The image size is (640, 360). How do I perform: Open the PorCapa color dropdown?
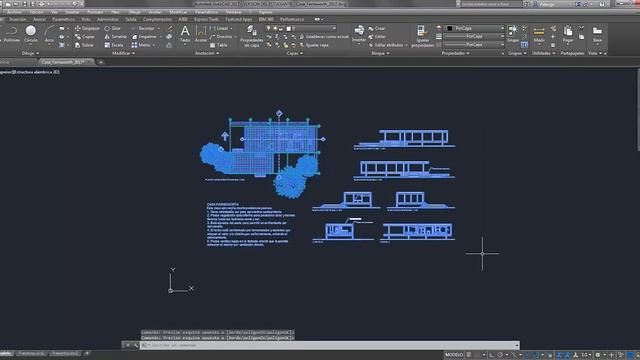474,28
